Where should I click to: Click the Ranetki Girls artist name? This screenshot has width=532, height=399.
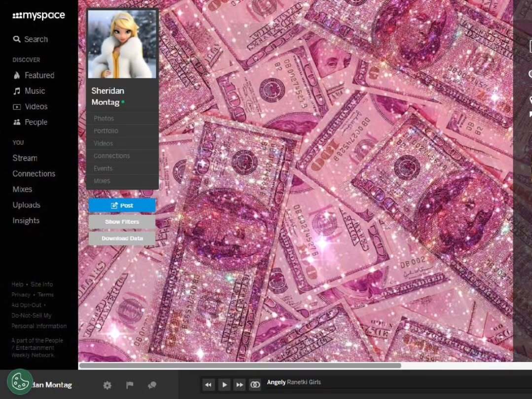304,382
